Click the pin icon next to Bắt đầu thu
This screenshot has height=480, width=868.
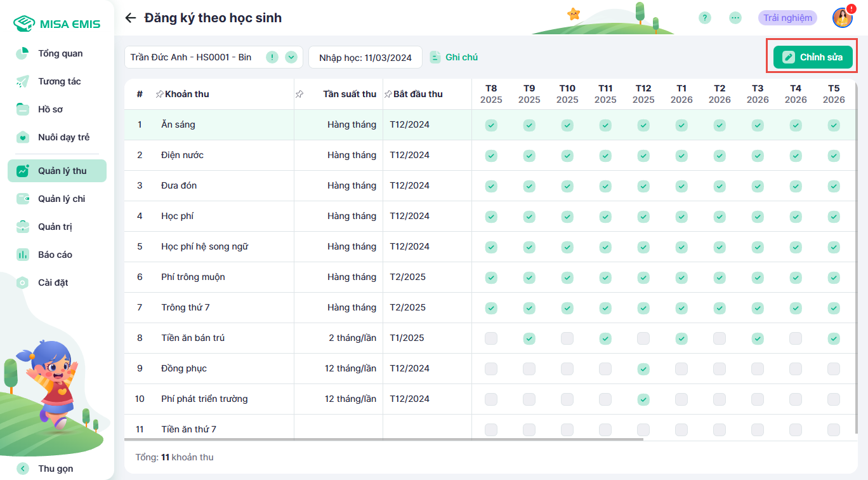[388, 95]
